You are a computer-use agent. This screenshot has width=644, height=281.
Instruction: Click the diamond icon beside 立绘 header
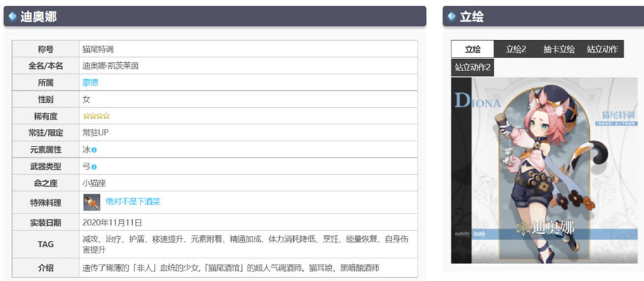451,16
